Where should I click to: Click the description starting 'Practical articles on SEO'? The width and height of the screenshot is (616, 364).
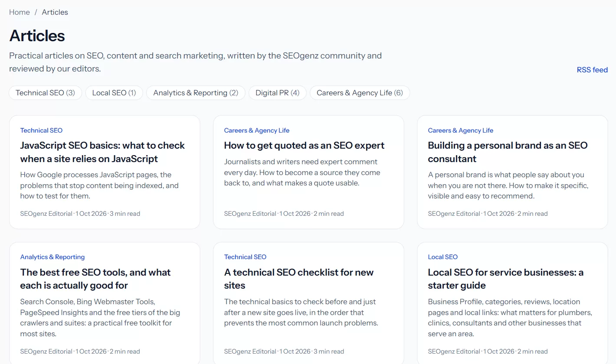pyautogui.click(x=195, y=62)
